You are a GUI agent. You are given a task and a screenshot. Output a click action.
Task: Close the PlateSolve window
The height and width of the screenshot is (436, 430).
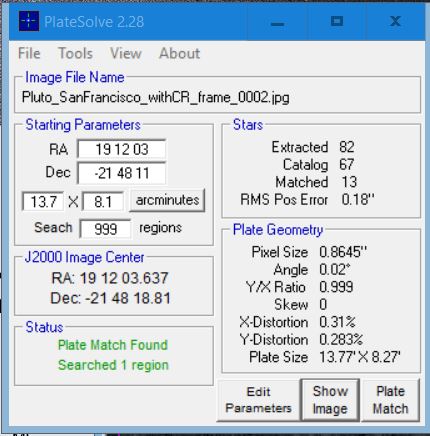[x=395, y=22]
